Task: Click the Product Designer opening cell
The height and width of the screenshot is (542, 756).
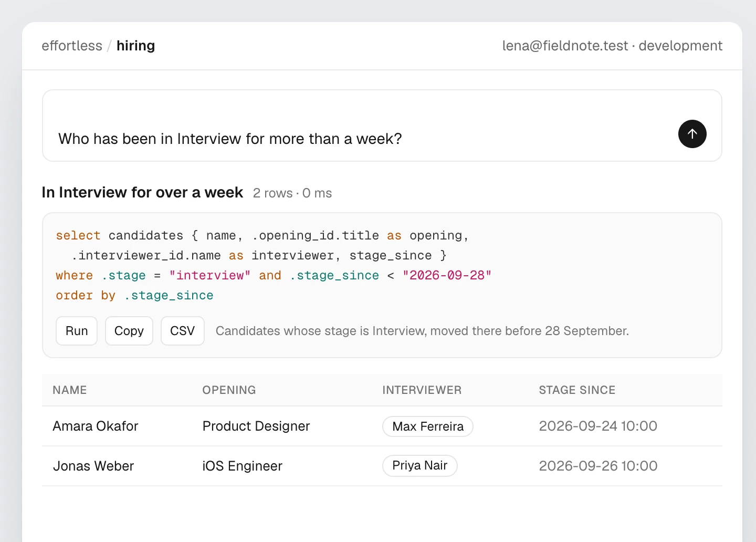Action: 256,426
